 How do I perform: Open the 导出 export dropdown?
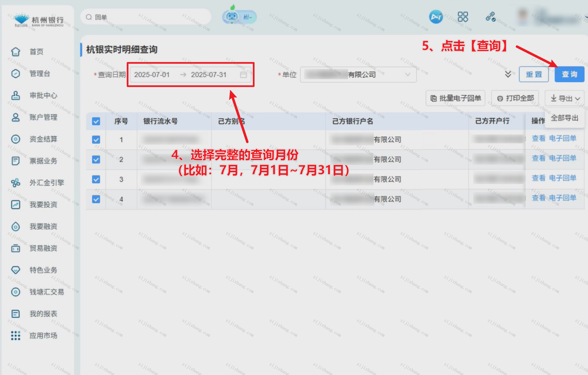(565, 98)
